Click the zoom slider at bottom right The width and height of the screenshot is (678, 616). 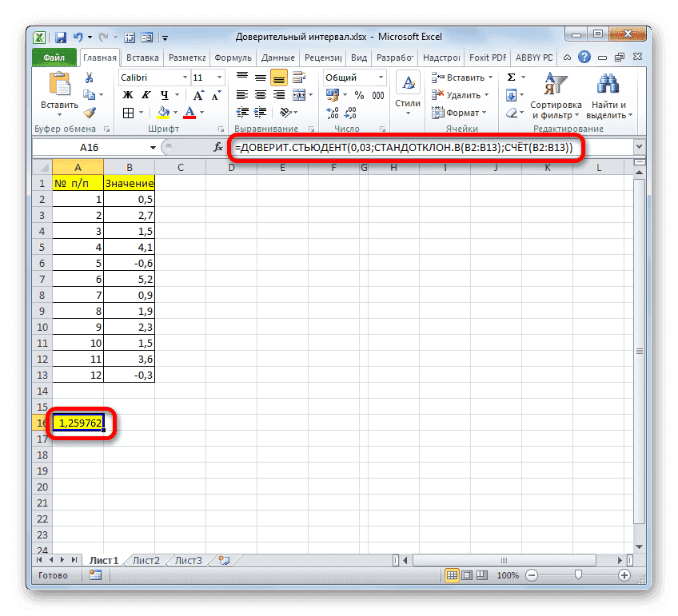tap(578, 574)
